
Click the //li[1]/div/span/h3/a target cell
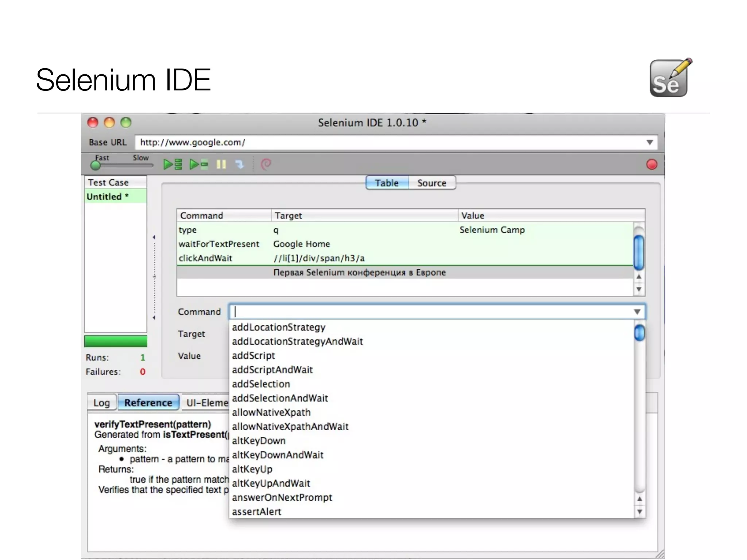click(x=319, y=258)
